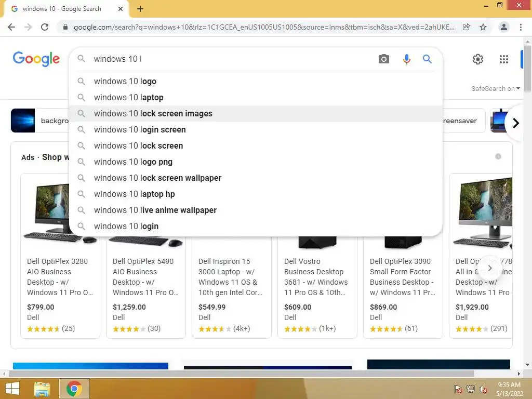
Task: Open Chrome three-dot menu
Action: click(x=521, y=27)
